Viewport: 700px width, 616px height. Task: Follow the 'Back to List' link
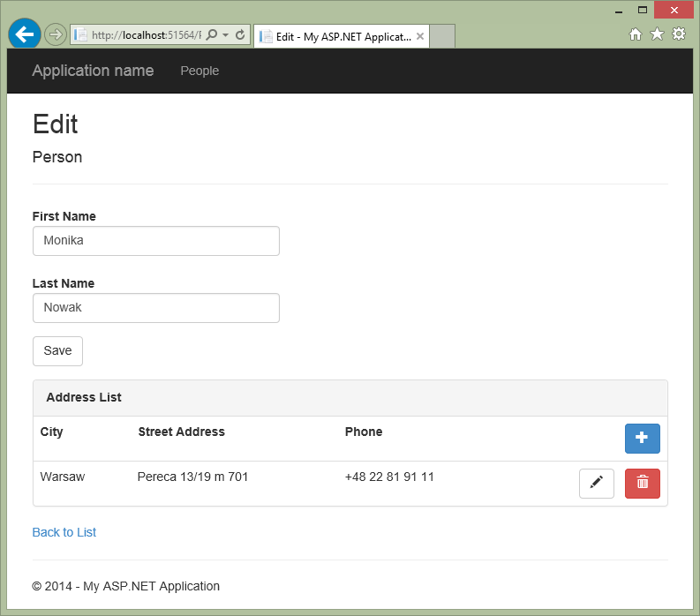[x=64, y=532]
